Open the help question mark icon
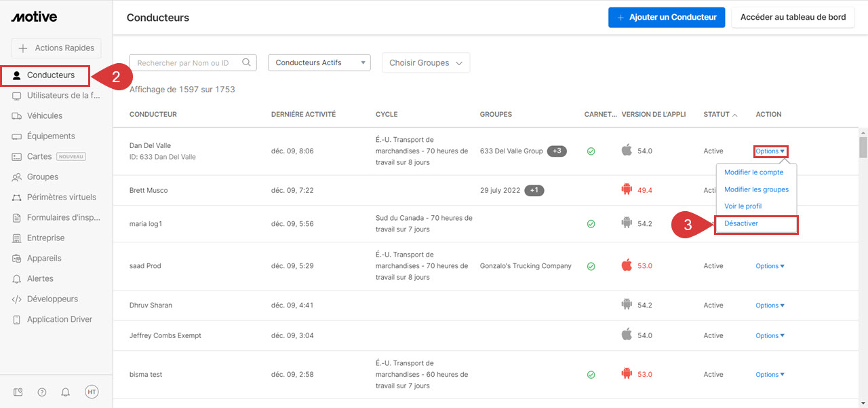Viewport: 868px width, 408px height. [42, 392]
